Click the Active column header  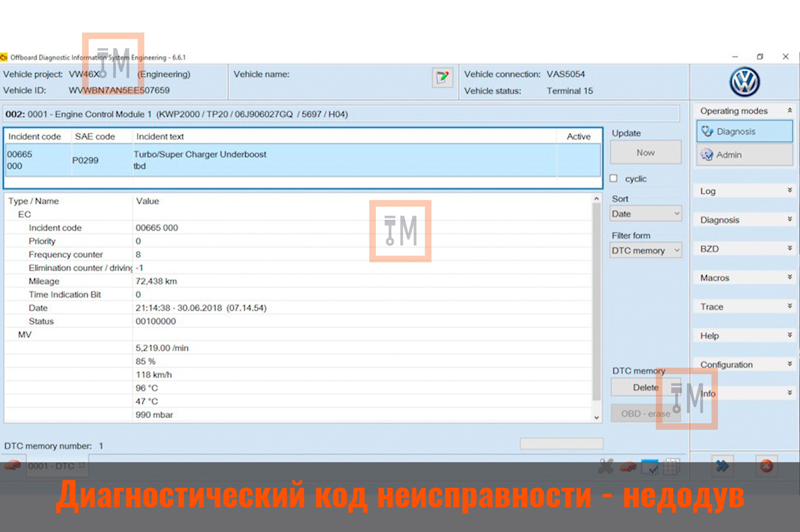pyautogui.click(x=579, y=136)
